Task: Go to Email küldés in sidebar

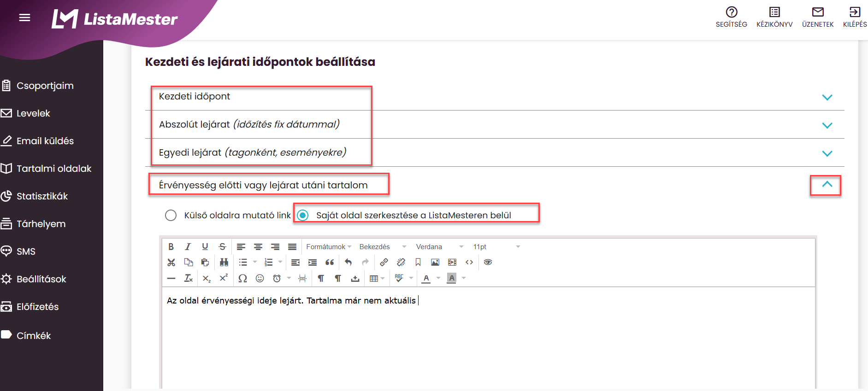Action: click(x=45, y=141)
